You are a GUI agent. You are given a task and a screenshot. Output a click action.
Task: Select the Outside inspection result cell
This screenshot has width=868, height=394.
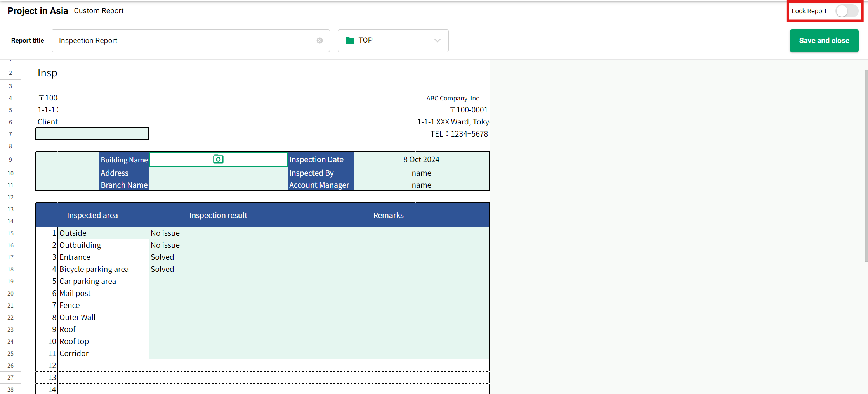(x=218, y=233)
